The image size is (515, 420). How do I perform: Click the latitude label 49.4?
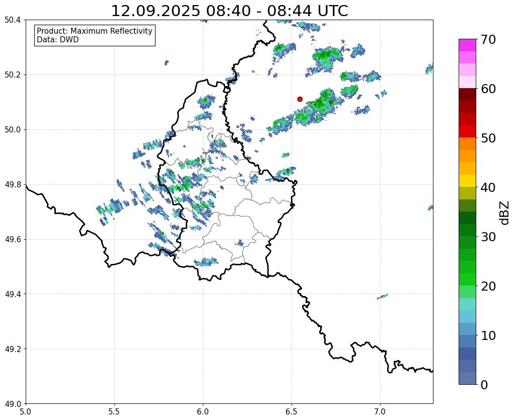[13, 294]
